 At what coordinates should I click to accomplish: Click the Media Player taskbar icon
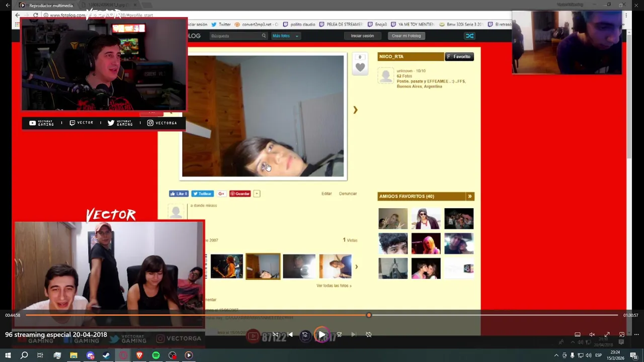[189, 355]
